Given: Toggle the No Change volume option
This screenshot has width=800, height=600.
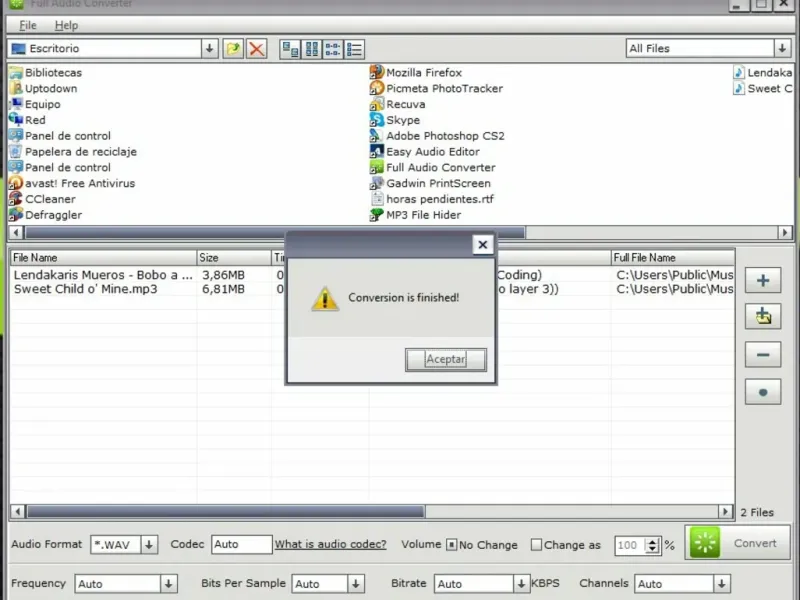Looking at the screenshot, I should pyautogui.click(x=452, y=545).
